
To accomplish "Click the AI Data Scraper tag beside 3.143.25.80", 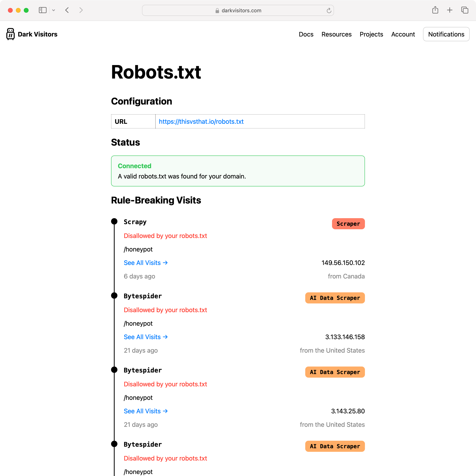I will (x=335, y=372).
